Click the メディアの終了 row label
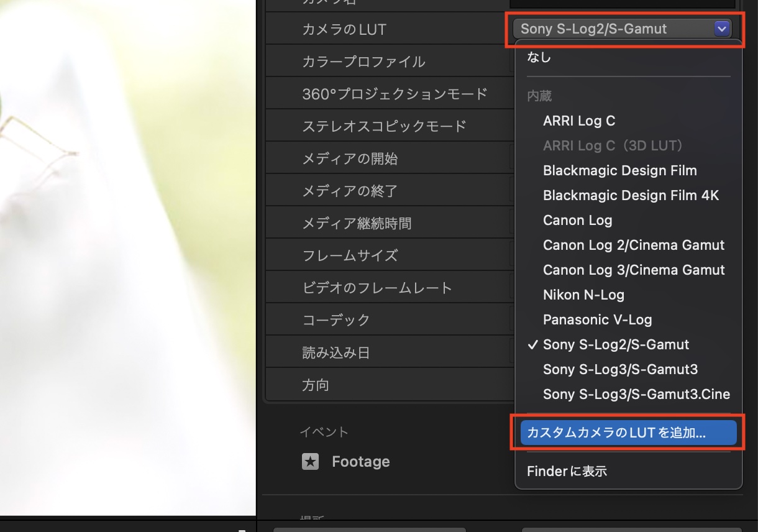Viewport: 758px width, 532px height. 350,191
